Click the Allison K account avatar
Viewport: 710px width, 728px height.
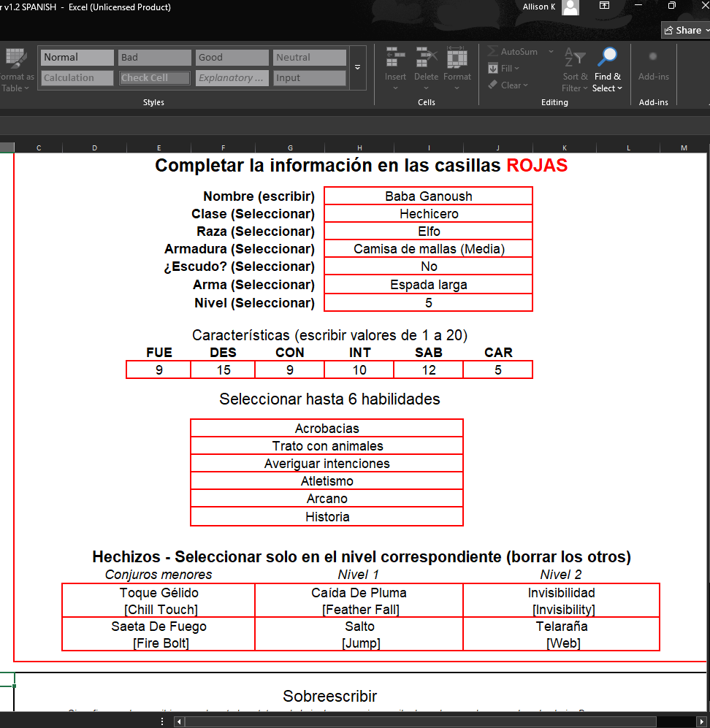click(570, 7)
